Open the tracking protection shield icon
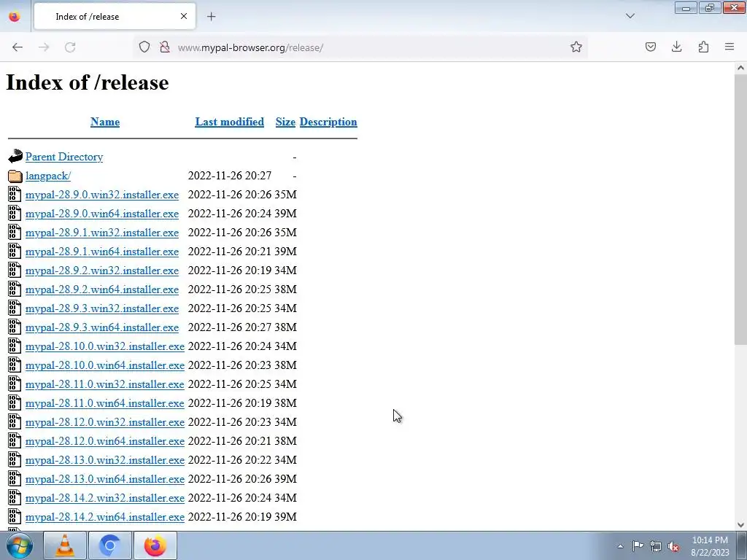The width and height of the screenshot is (747, 560). [144, 47]
